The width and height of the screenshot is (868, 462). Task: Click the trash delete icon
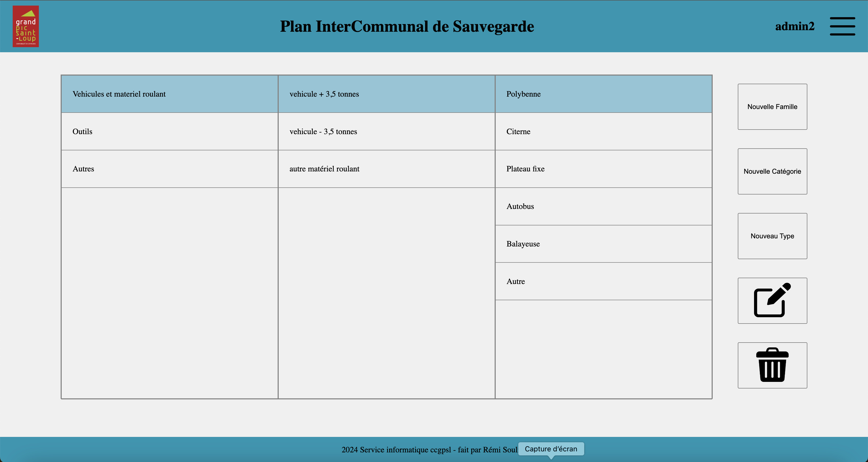772,365
